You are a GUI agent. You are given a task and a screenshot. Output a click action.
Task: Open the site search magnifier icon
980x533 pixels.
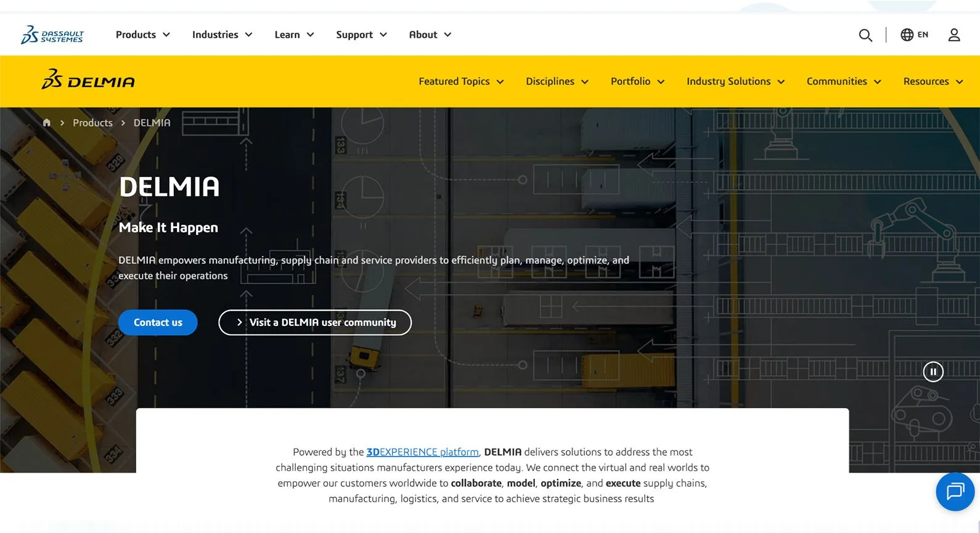(865, 35)
